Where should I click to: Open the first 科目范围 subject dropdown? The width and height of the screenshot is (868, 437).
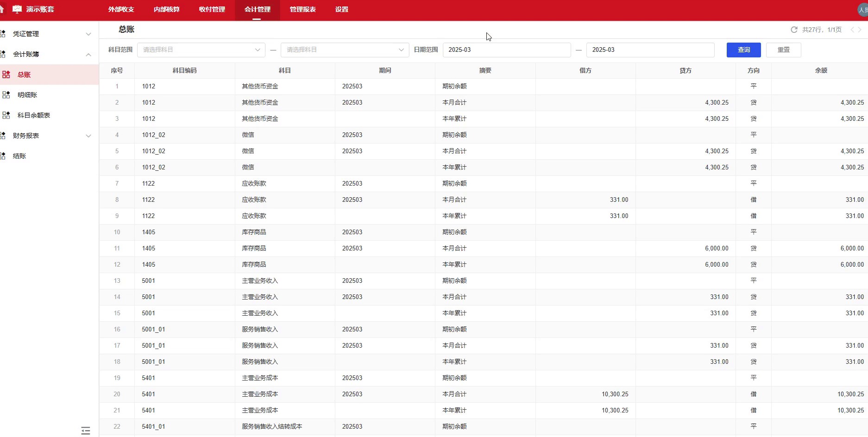(x=201, y=50)
